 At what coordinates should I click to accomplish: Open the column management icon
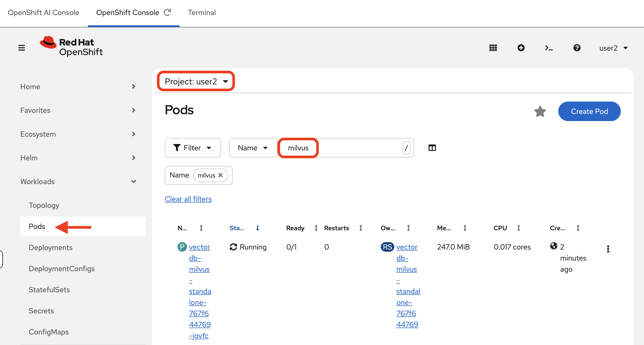tap(432, 148)
